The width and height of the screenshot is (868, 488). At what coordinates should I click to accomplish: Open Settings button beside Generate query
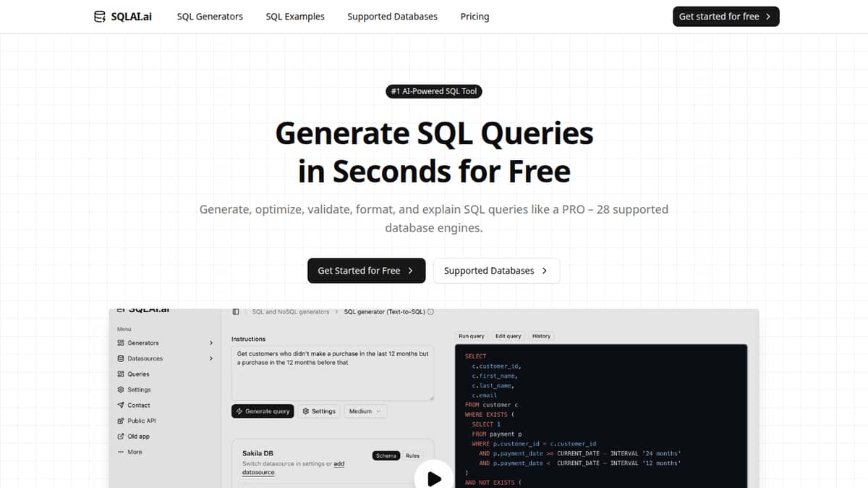point(319,411)
